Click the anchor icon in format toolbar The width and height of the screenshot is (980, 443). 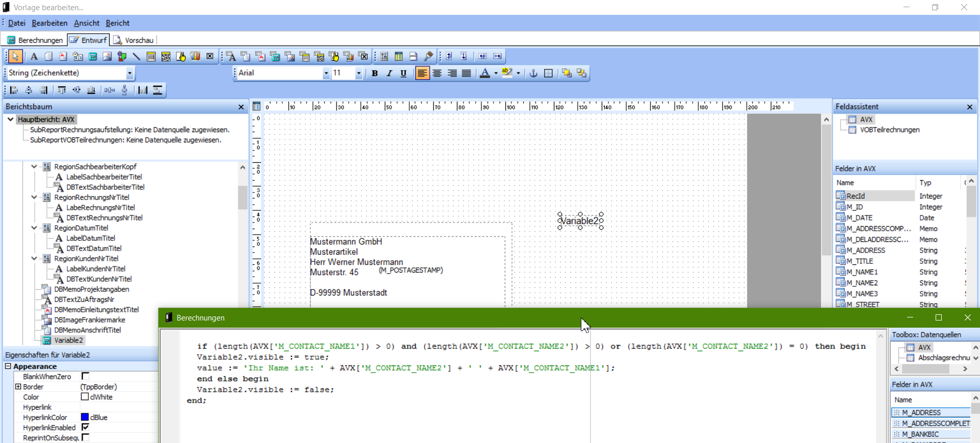click(x=533, y=73)
